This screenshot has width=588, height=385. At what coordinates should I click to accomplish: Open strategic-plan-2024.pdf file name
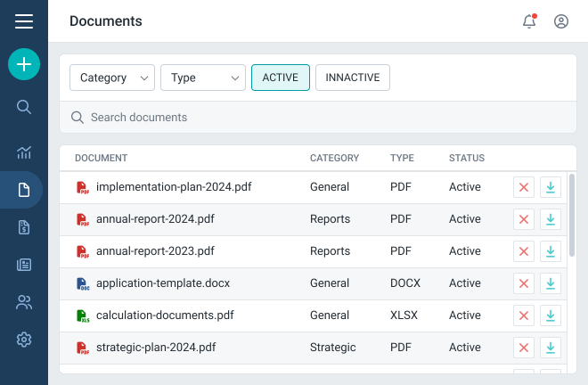[156, 347]
